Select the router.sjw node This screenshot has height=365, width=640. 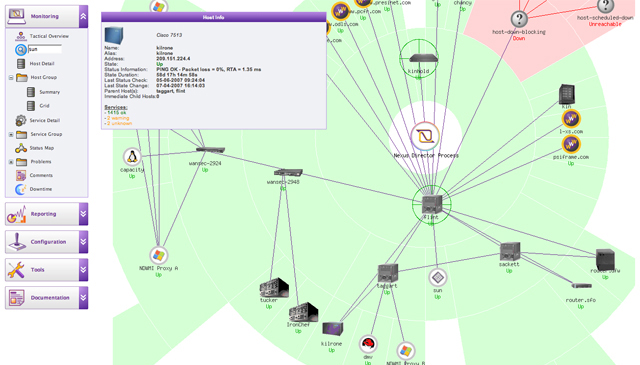pos(605,259)
